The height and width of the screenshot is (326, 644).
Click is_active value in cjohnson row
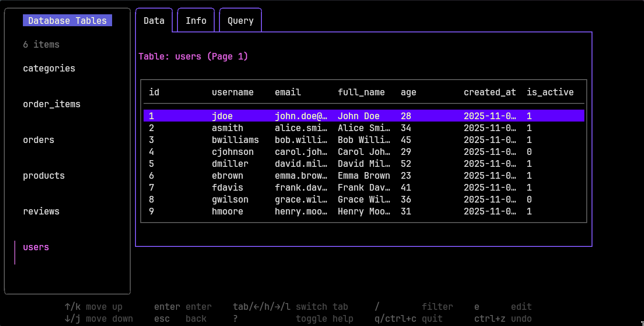pos(529,152)
